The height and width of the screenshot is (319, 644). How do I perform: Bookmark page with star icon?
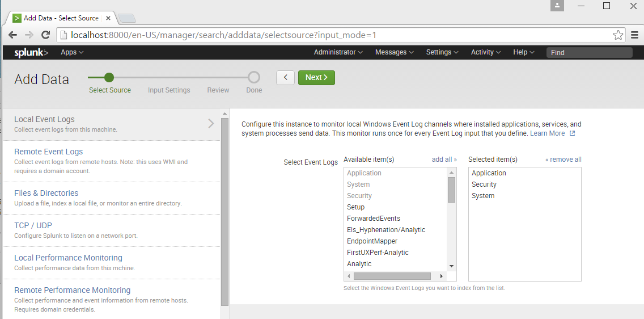(x=618, y=35)
